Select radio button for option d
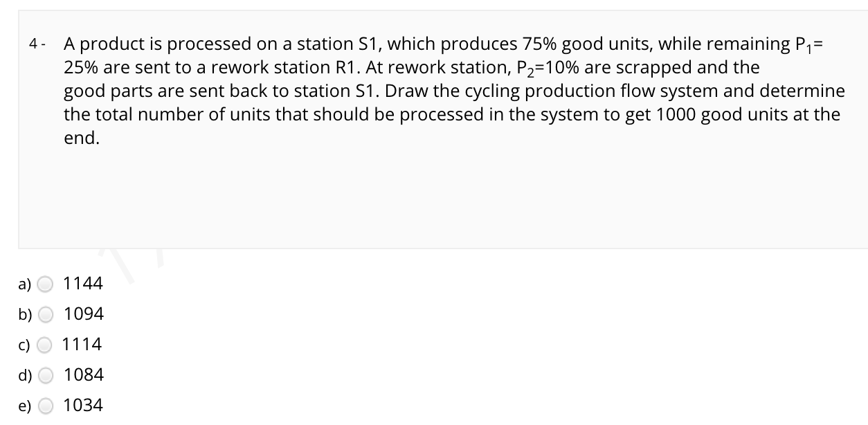Image resolution: width=868 pixels, height=425 pixels. click(x=46, y=374)
